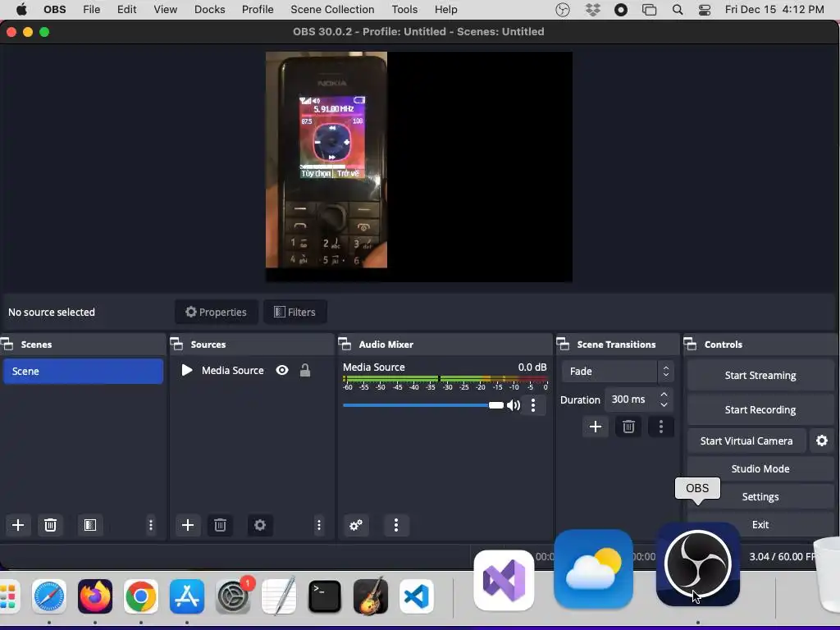Open the Tools menu
This screenshot has height=630, width=840.
404,10
